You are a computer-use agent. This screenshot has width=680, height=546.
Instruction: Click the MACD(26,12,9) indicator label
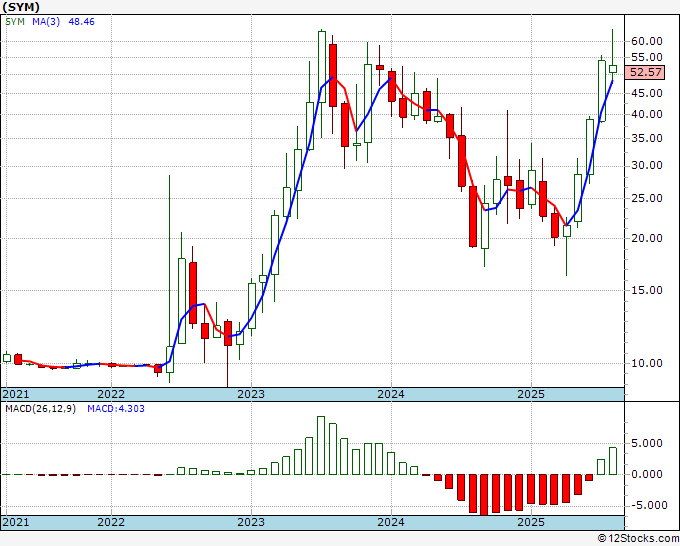(x=40, y=409)
